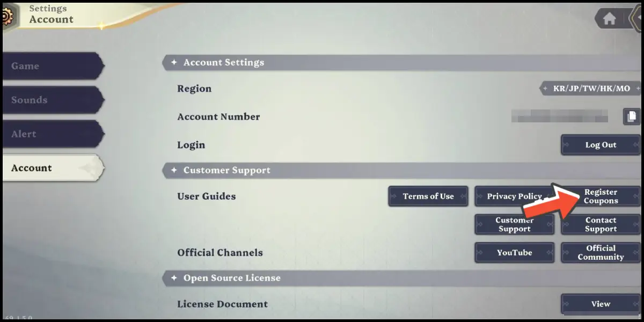Tap Contact Support
The height and width of the screenshot is (322, 644).
point(601,225)
